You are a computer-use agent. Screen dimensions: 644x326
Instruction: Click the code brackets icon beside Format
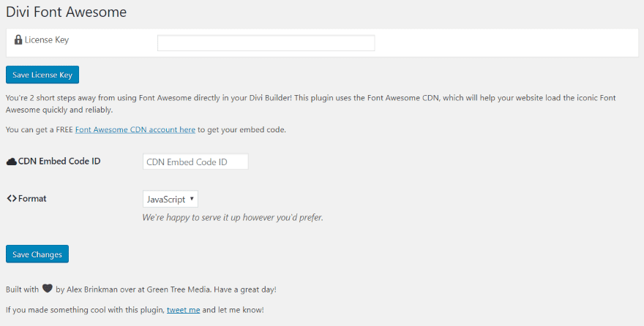tap(12, 198)
